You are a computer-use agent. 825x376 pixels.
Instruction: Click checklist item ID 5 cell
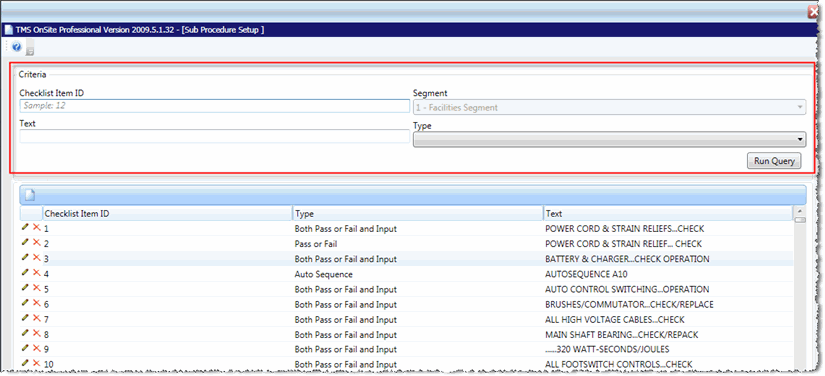click(x=46, y=289)
